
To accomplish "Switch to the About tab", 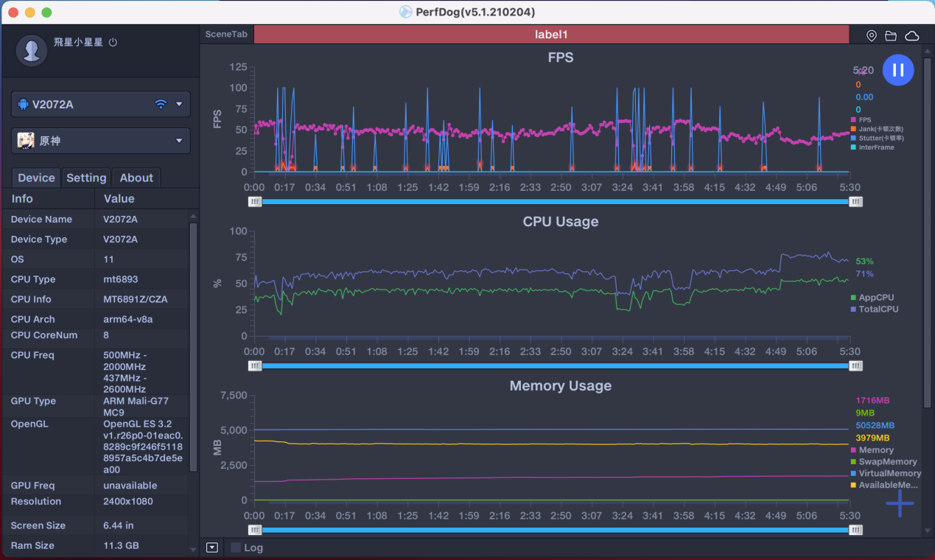I will [x=136, y=178].
